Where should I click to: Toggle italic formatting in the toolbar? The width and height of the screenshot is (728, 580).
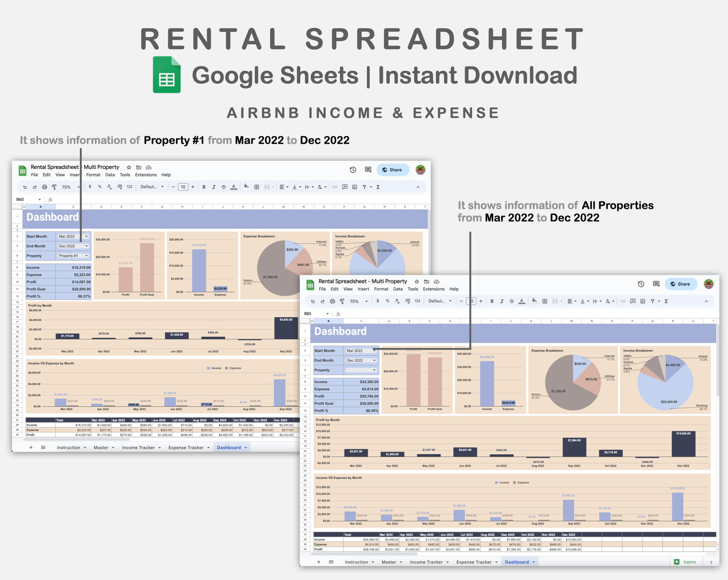(x=214, y=187)
